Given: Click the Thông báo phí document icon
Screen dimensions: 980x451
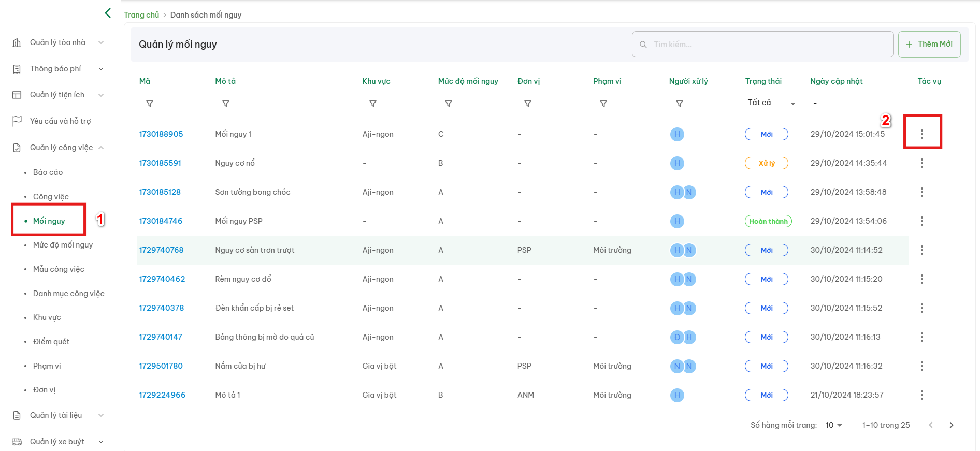Looking at the screenshot, I should point(17,69).
